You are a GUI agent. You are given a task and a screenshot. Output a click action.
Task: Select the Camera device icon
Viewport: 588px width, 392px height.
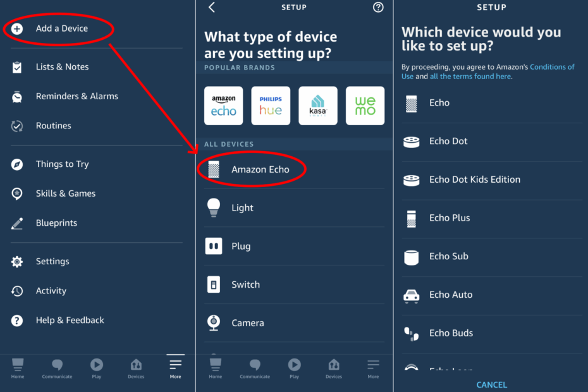click(214, 322)
